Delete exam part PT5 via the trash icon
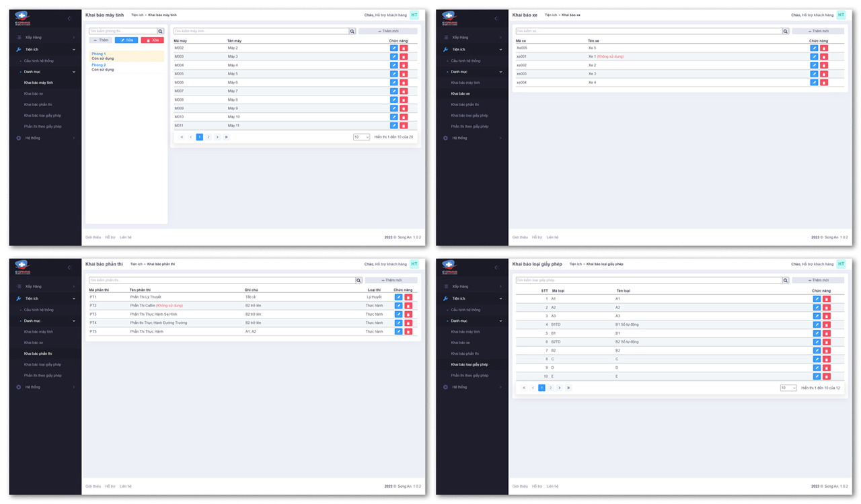This screenshot has width=861, height=504. (408, 331)
